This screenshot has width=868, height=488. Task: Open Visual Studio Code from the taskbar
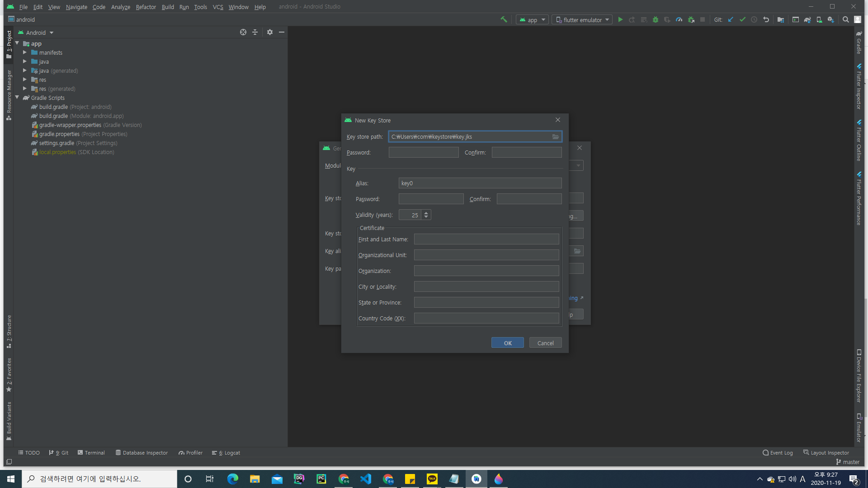point(365,479)
